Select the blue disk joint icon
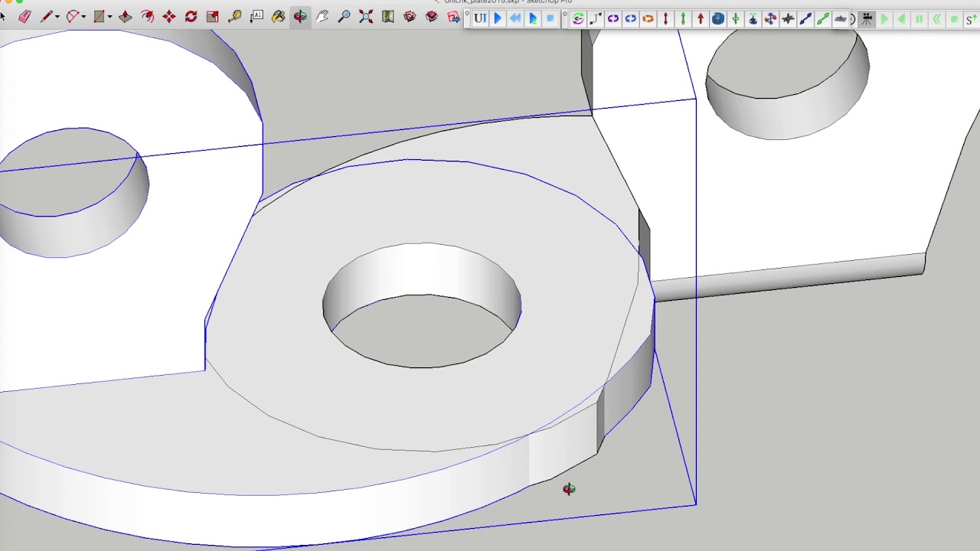Image resolution: width=980 pixels, height=551 pixels. coord(718,19)
